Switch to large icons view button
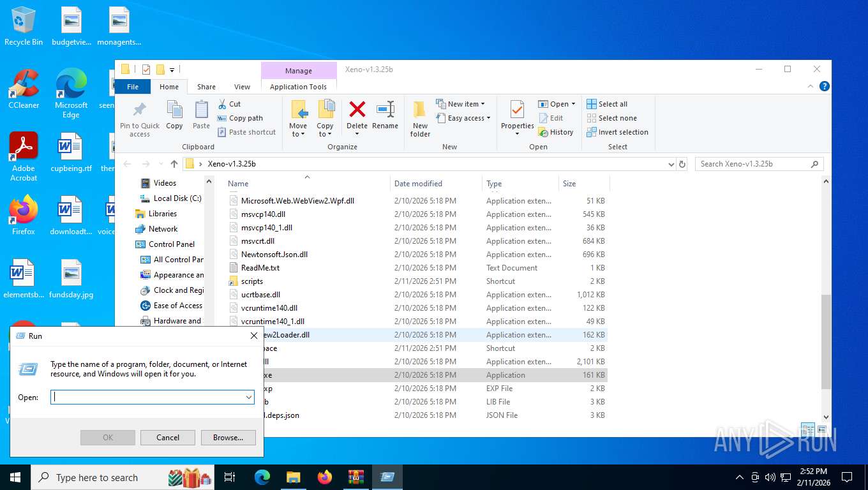The height and width of the screenshot is (490, 868). coord(822,429)
